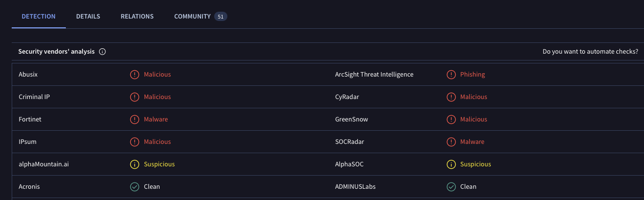Open the Relations tab
This screenshot has height=200, width=644.
[137, 17]
